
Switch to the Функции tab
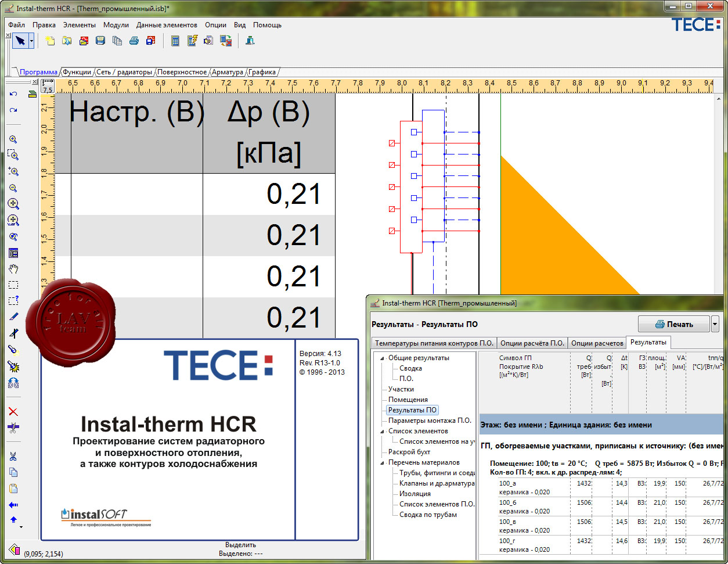pyautogui.click(x=77, y=72)
